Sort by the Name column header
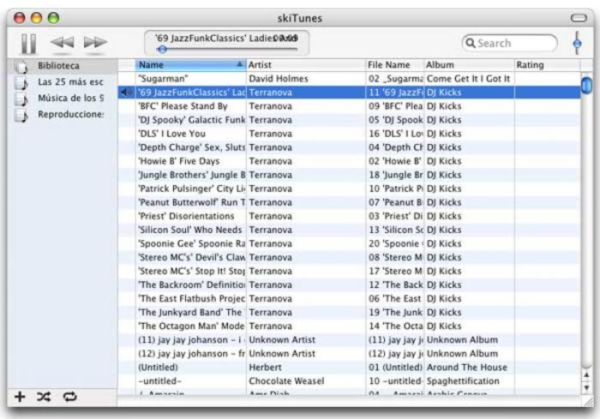The width and height of the screenshot is (600, 419). pyautogui.click(x=191, y=65)
